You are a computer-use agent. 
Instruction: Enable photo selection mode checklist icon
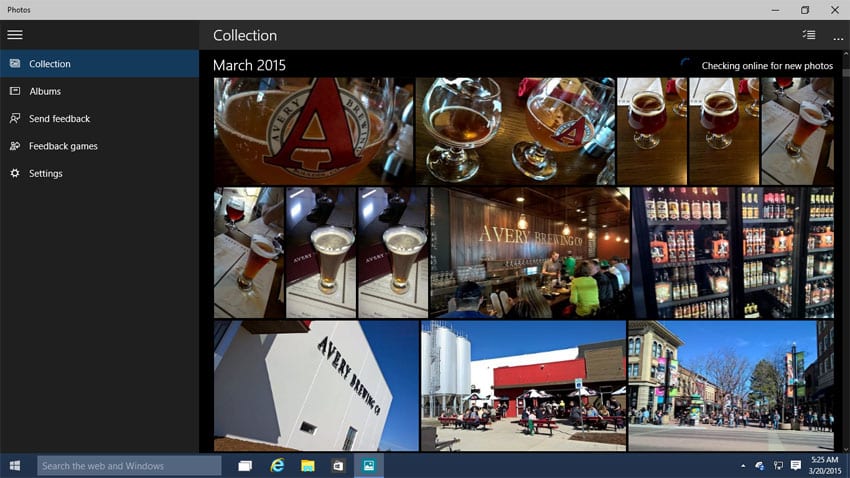[808, 35]
